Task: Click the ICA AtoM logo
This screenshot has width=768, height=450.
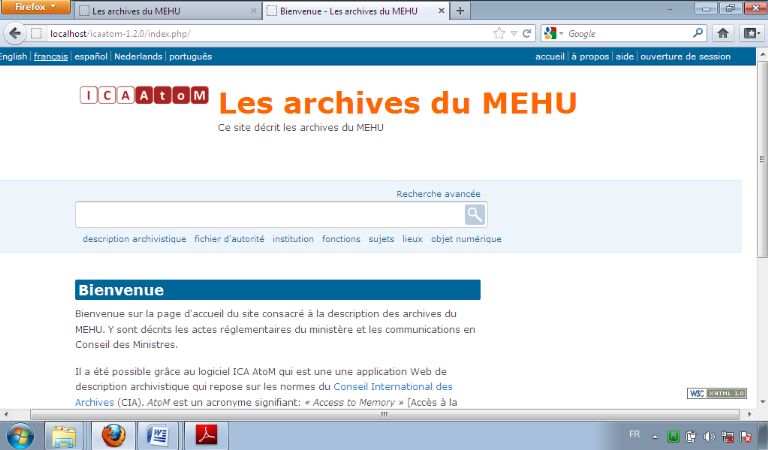Action: 144,95
